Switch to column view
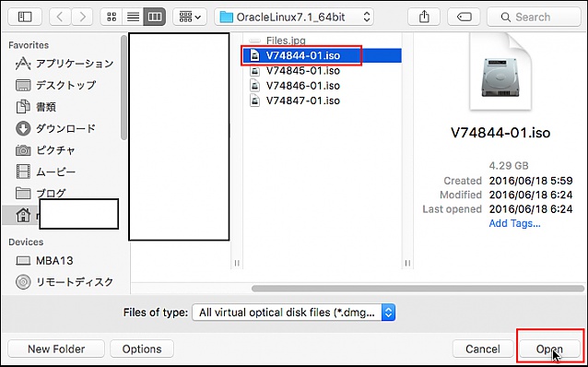The width and height of the screenshot is (588, 367). [155, 17]
